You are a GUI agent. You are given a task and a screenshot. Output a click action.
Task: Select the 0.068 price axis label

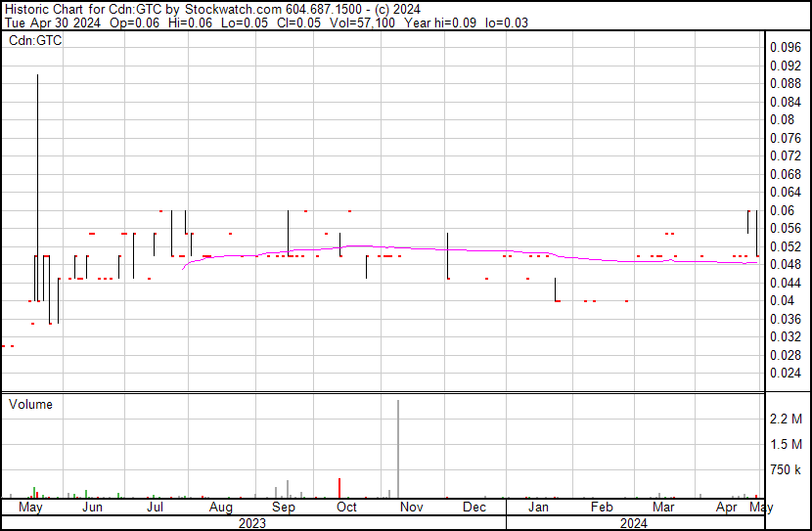pyautogui.click(x=785, y=174)
